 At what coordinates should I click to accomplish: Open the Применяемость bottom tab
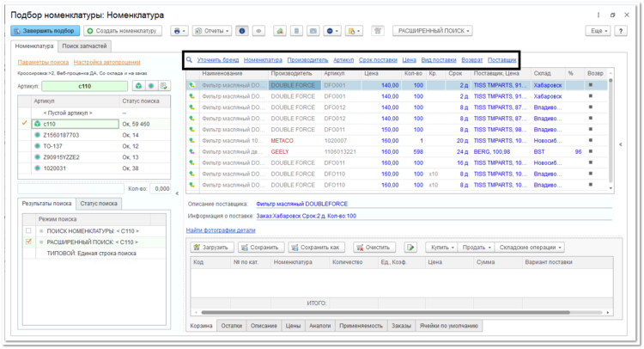point(361,326)
